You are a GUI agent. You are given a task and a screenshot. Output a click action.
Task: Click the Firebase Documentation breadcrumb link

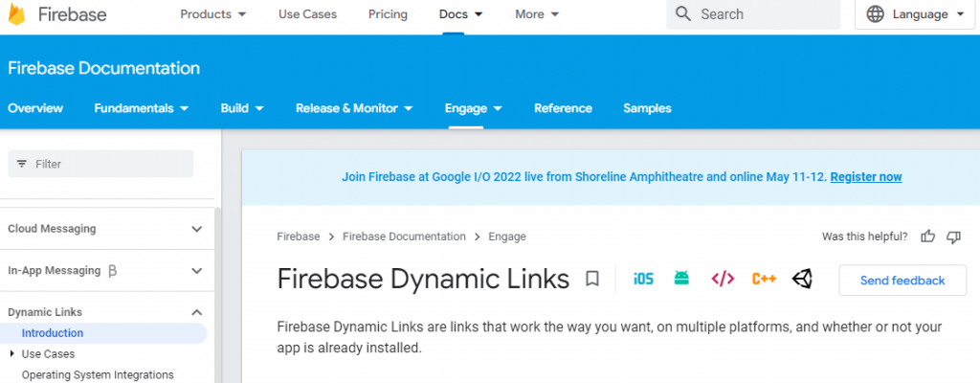[x=404, y=237]
